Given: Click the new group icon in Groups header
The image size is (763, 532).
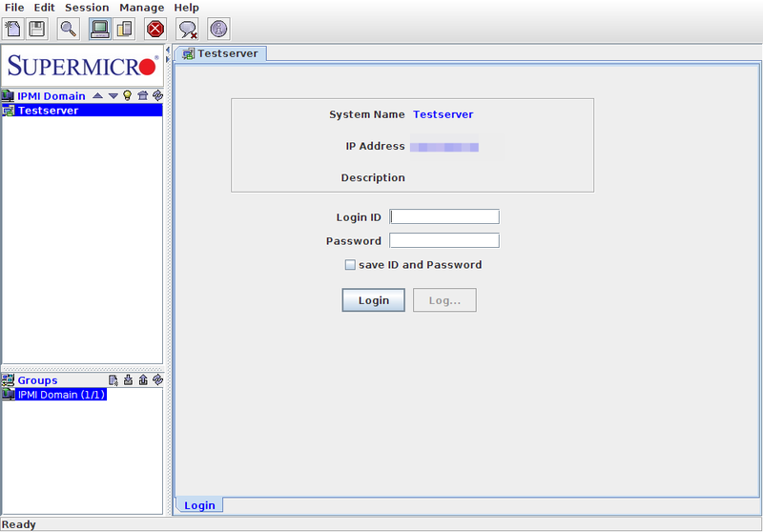Looking at the screenshot, I should point(113,379).
